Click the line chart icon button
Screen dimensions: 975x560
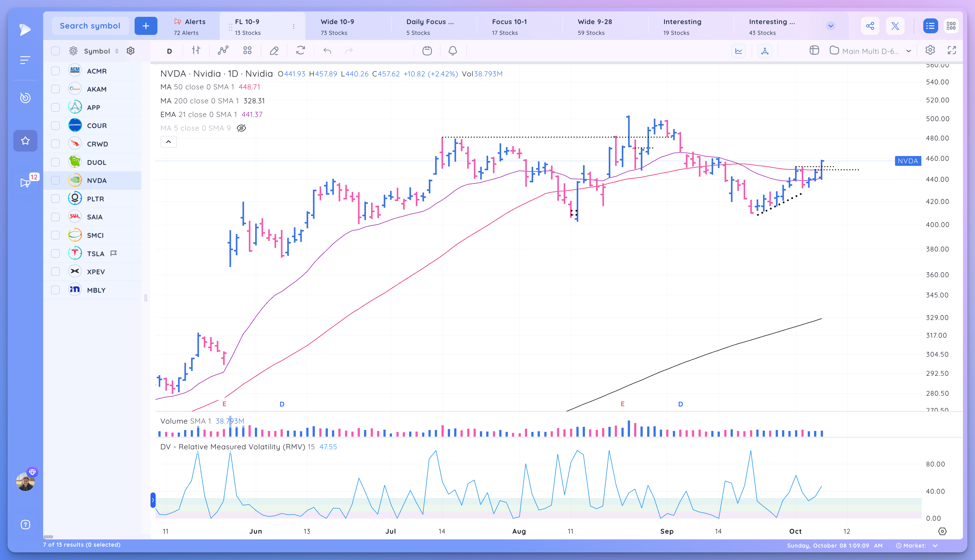pyautogui.click(x=739, y=51)
